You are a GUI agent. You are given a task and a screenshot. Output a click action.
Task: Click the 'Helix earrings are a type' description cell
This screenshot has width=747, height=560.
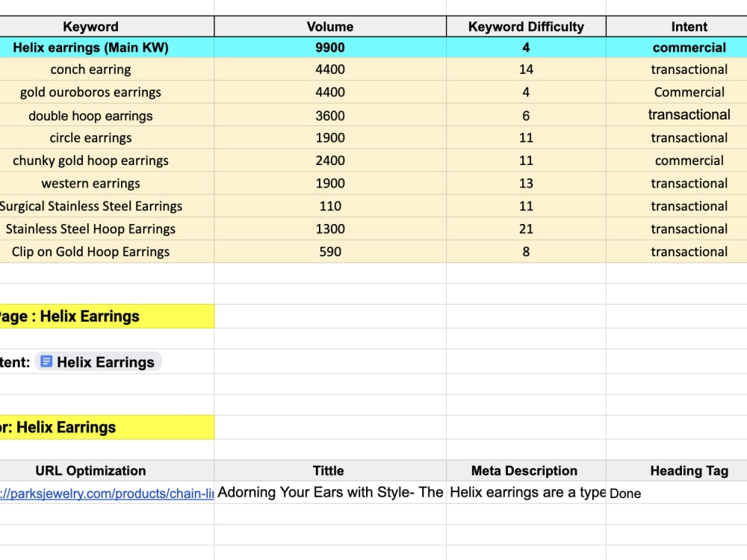pyautogui.click(x=526, y=492)
